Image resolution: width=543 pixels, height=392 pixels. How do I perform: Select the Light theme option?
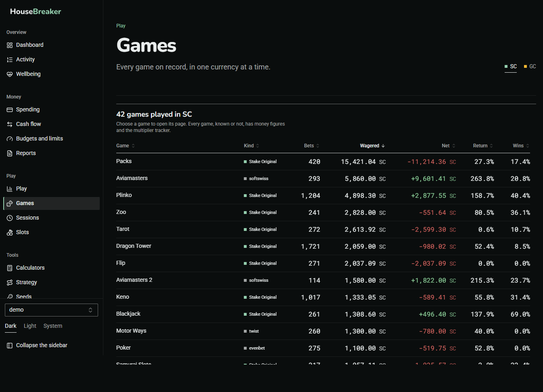(30, 326)
